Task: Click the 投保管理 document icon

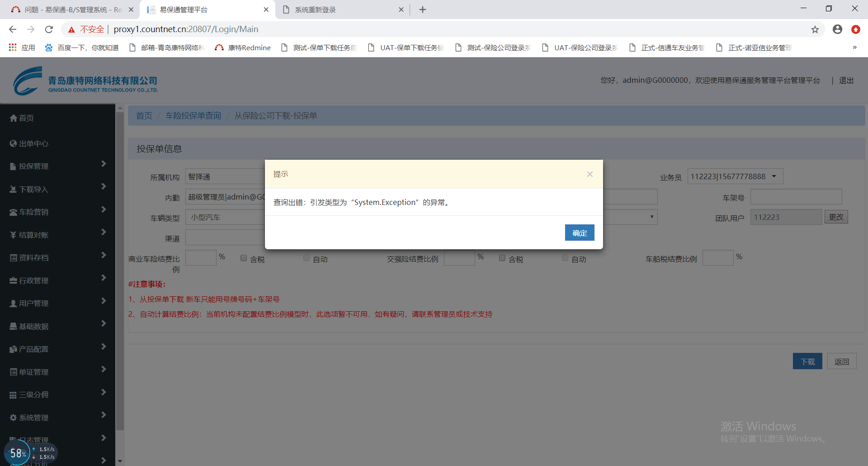Action: (13, 166)
